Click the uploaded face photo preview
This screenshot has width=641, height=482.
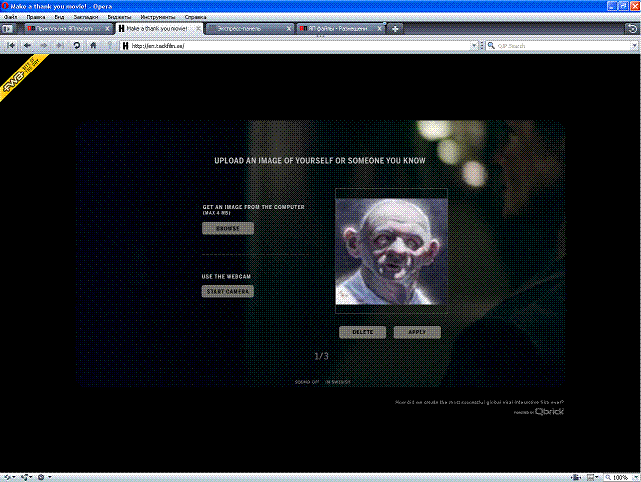(x=391, y=250)
